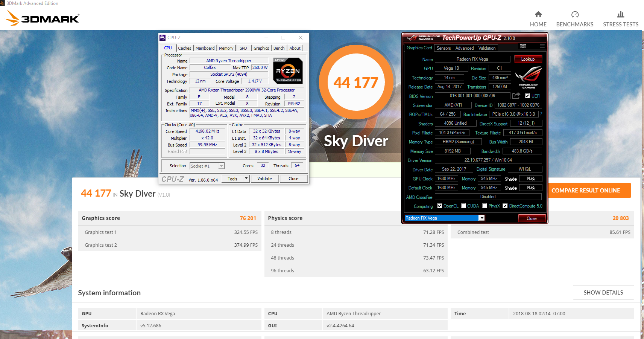Screen dimensions: 644x339
Task: Click the CPU-Z title bar app icon
Action: pyautogui.click(x=163, y=38)
